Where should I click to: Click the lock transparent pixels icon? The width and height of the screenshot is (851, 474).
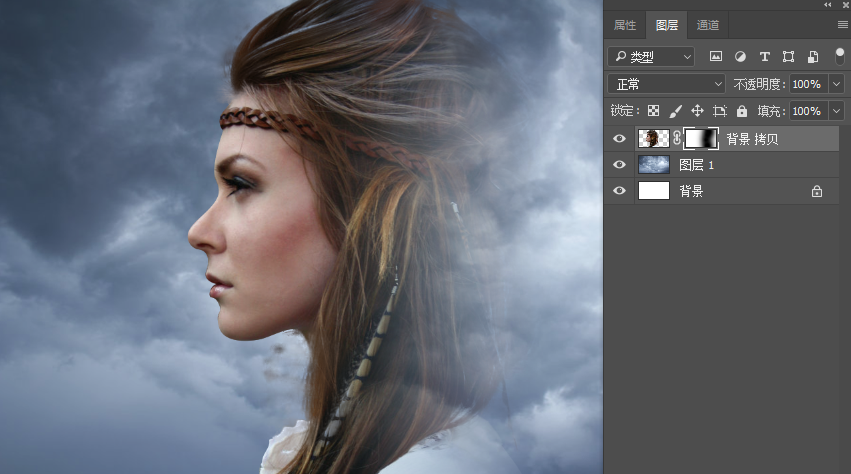point(653,111)
